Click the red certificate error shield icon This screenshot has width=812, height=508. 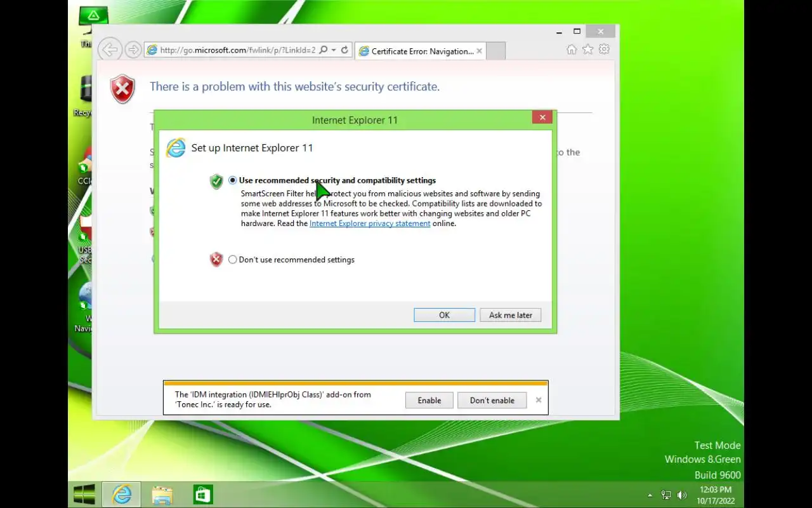pos(122,89)
